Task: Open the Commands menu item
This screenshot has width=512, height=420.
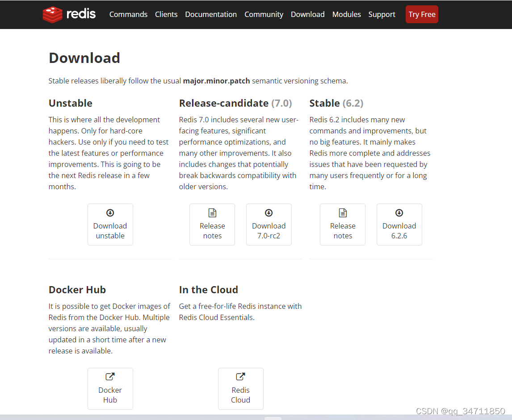Action: pos(128,14)
